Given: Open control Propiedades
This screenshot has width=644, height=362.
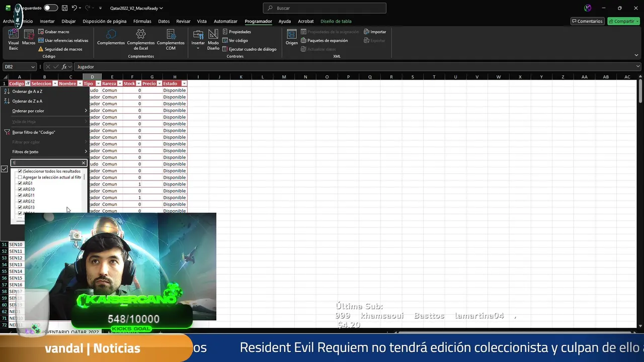Looking at the screenshot, I should 236,32.
